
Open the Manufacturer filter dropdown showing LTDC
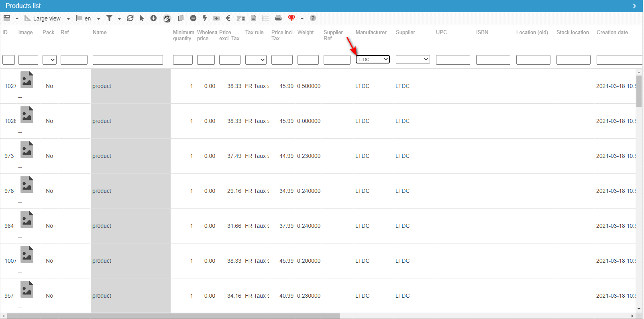click(373, 59)
